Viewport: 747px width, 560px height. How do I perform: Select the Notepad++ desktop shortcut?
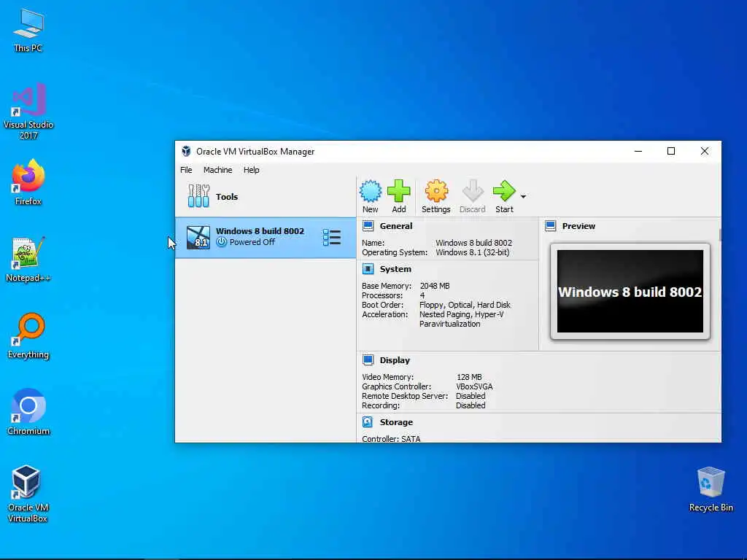click(x=28, y=259)
